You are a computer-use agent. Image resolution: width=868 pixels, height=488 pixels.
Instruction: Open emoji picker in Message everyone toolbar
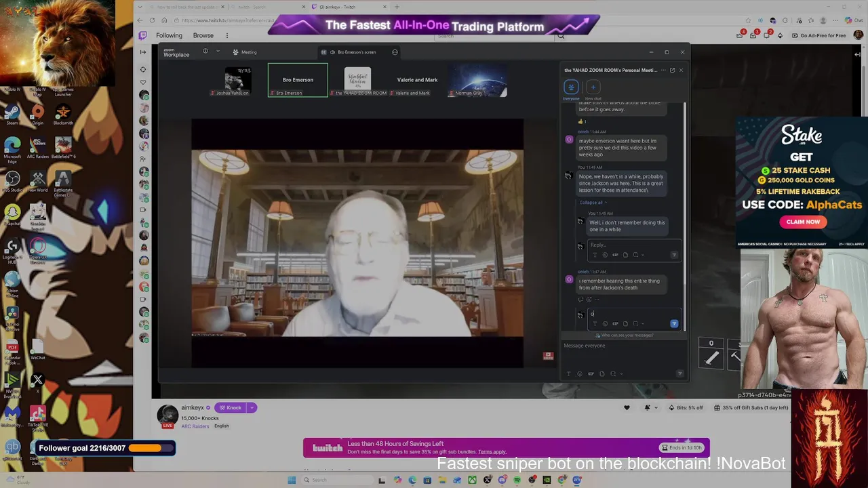click(x=579, y=373)
